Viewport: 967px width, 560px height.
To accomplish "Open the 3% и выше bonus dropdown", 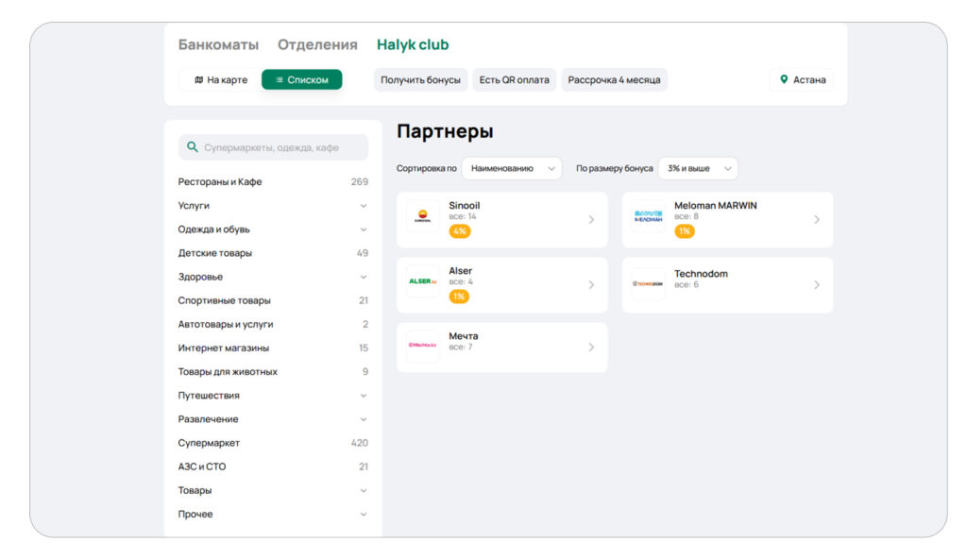I will (x=698, y=168).
